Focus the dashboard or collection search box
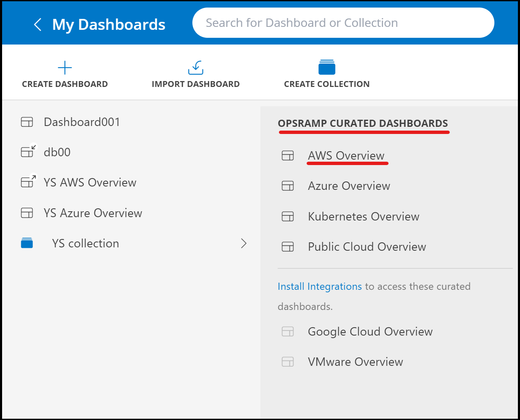The height and width of the screenshot is (420, 520). click(x=343, y=23)
